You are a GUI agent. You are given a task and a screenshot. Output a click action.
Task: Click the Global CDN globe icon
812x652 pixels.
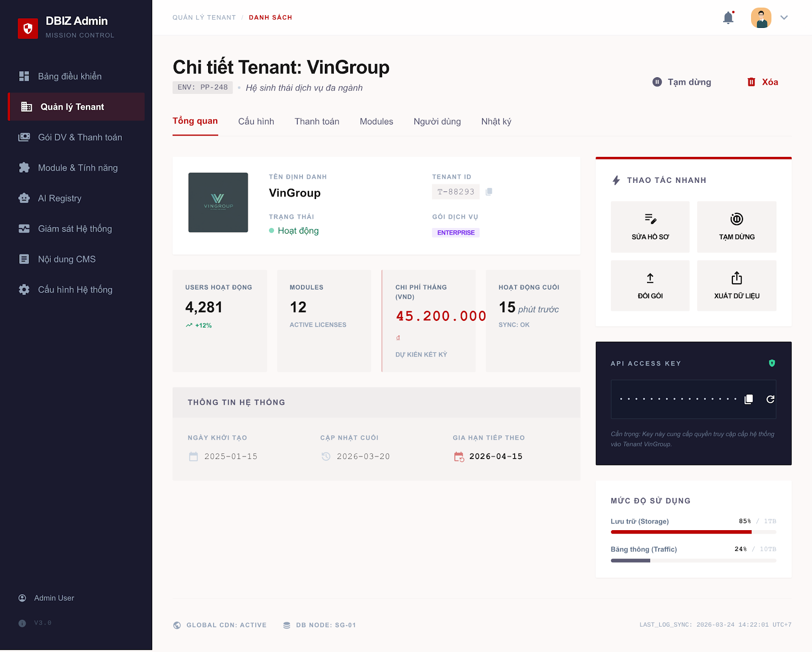tap(177, 625)
